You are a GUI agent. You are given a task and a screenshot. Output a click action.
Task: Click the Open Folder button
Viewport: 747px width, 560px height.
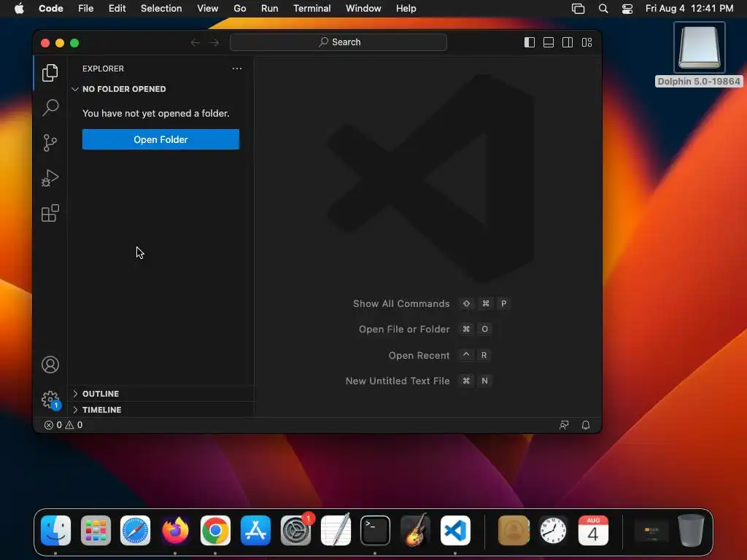click(x=160, y=139)
